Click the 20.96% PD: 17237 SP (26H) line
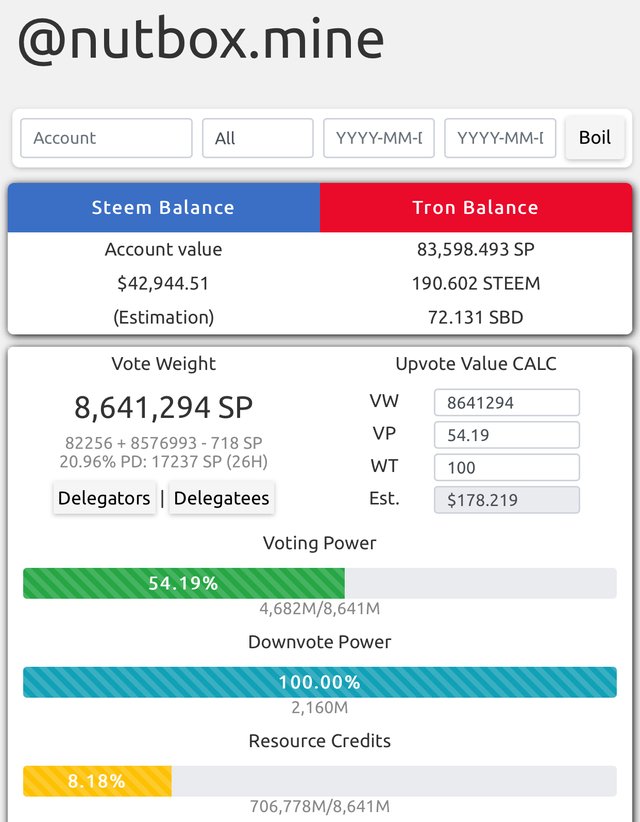Screen dimensions: 640x822 point(164,462)
